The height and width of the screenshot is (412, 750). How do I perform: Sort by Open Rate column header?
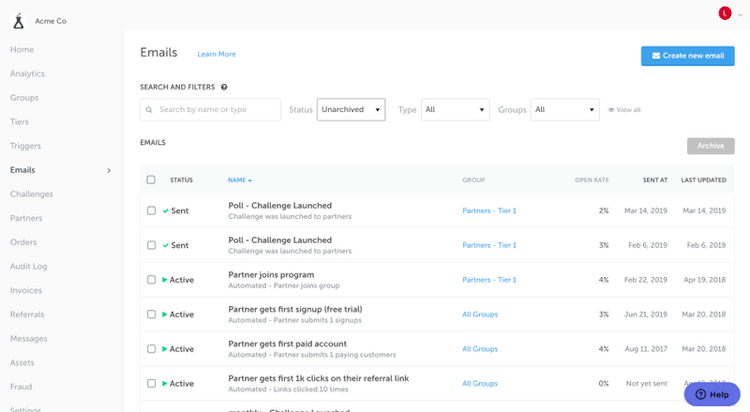(592, 180)
